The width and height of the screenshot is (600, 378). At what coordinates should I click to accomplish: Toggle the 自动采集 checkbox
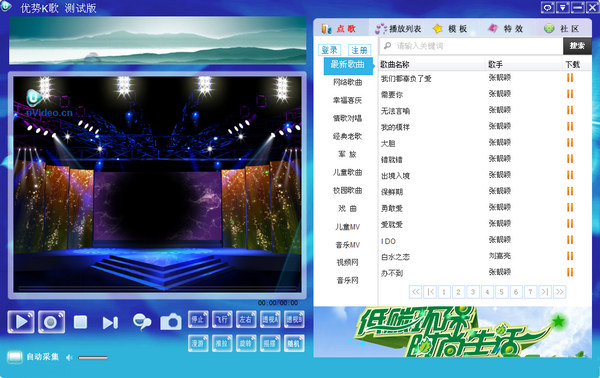click(15, 357)
